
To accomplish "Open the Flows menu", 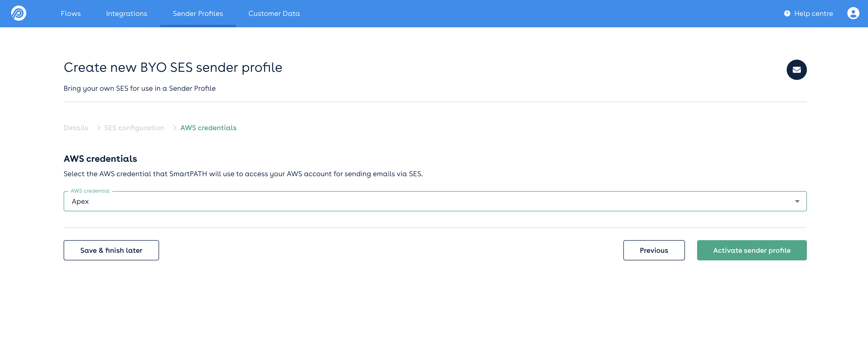I will tap(71, 13).
